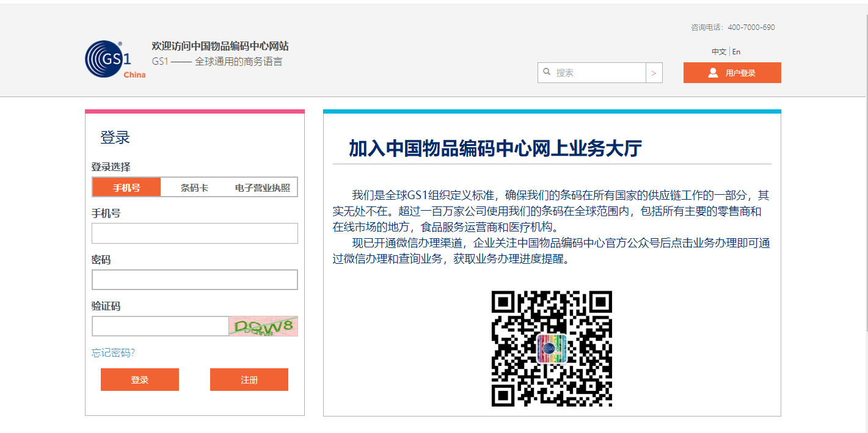Image resolution: width=868 pixels, height=433 pixels.
Task: Click the 用户登录 button
Action: point(732,72)
